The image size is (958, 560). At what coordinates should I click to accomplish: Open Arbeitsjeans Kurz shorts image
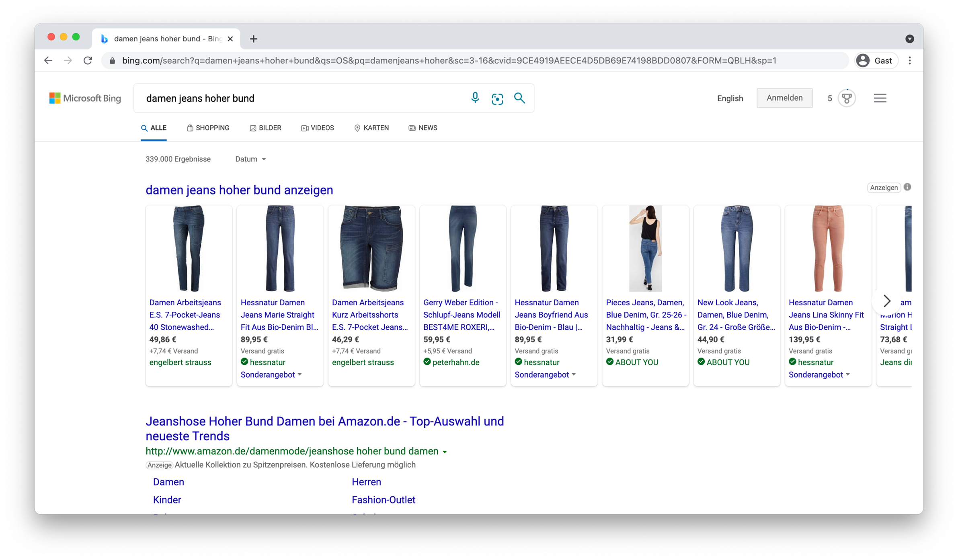tap(371, 248)
